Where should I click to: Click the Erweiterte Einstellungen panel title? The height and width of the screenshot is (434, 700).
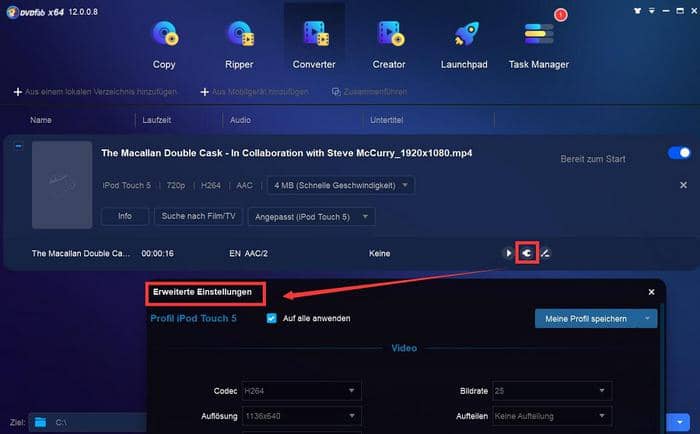coord(202,292)
